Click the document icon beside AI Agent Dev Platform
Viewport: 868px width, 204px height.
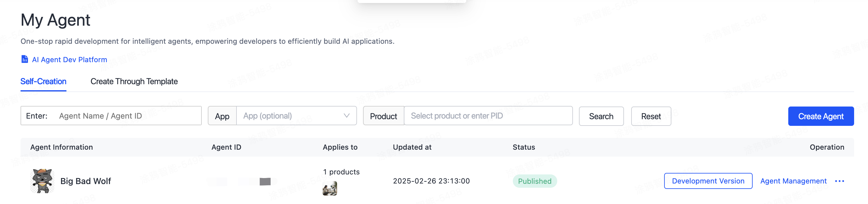24,59
